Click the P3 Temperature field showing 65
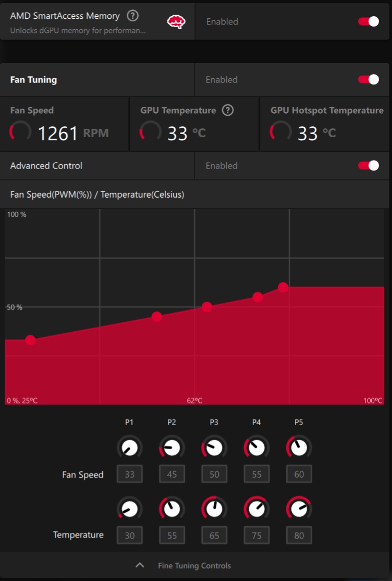This screenshot has width=392, height=581. (x=214, y=535)
